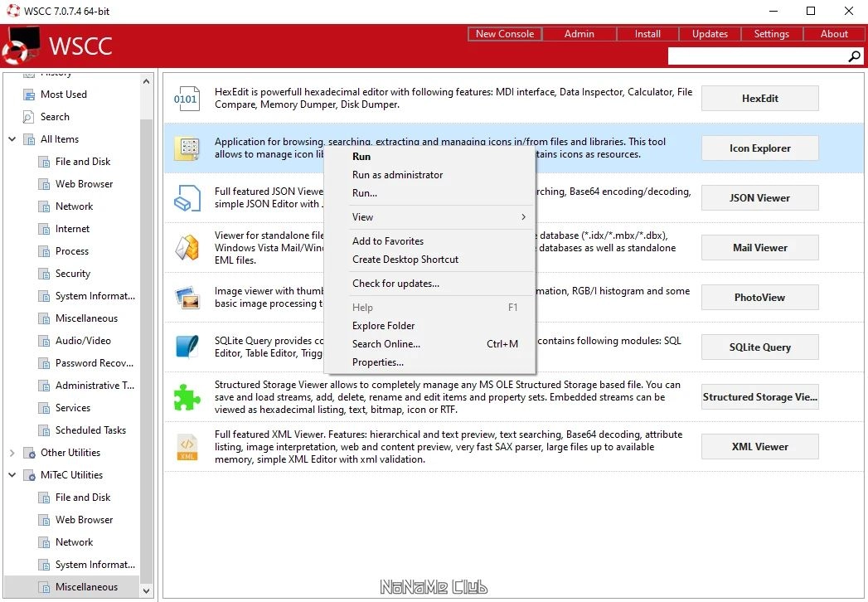Collapse the All Items tree node
The height and width of the screenshot is (602, 868).
(12, 139)
